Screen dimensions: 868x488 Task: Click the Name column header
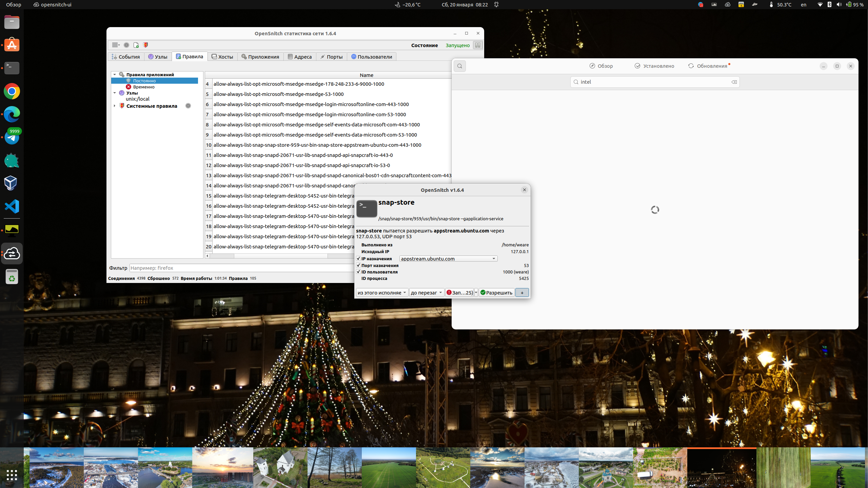pyautogui.click(x=366, y=75)
